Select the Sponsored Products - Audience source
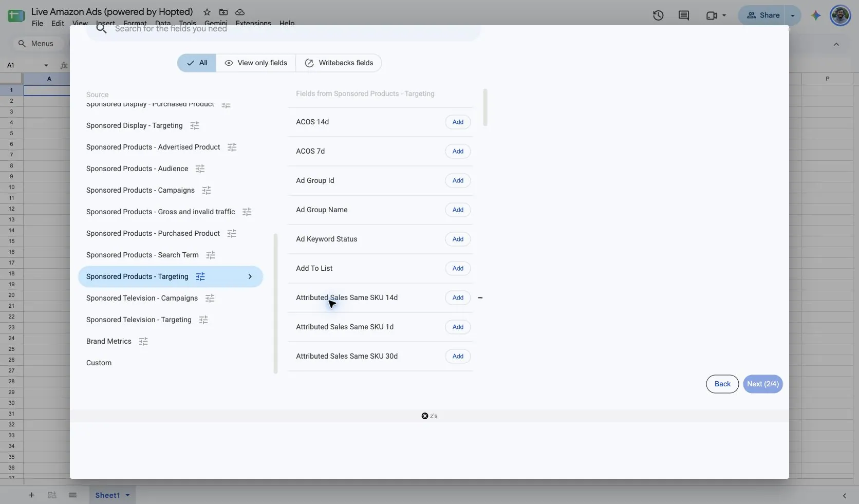859x504 pixels. coord(137,169)
